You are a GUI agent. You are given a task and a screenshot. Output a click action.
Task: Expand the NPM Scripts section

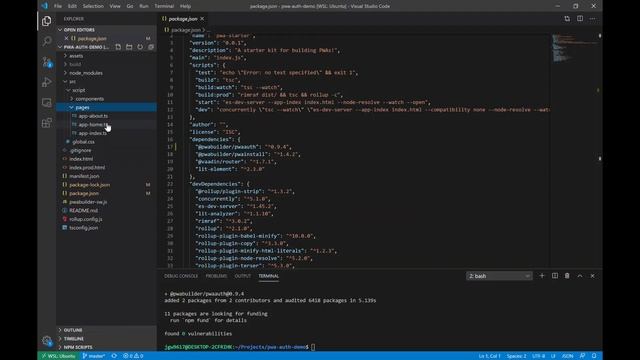click(x=106, y=347)
